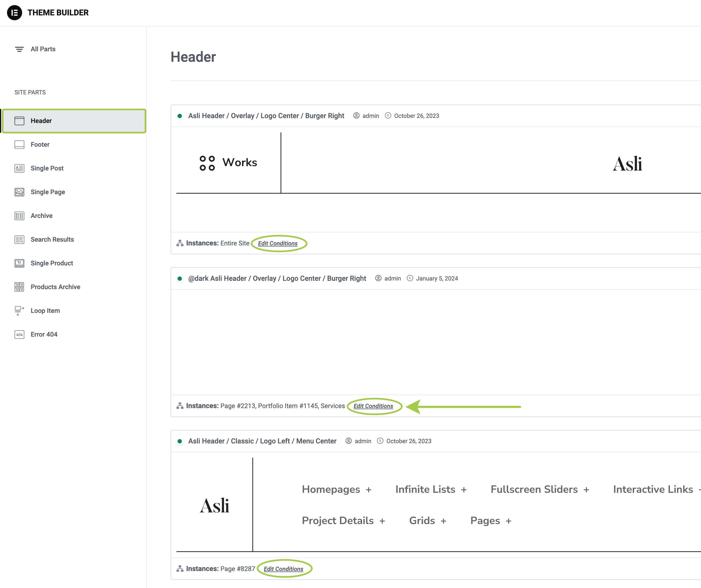Edit Conditions for the @dark Asli header

point(373,406)
